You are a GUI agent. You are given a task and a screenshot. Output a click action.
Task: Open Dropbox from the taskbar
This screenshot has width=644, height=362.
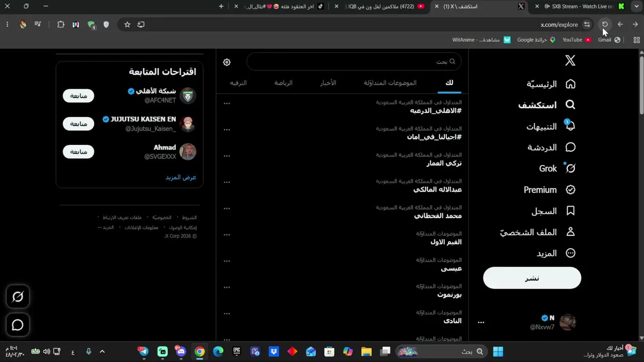(x=274, y=351)
